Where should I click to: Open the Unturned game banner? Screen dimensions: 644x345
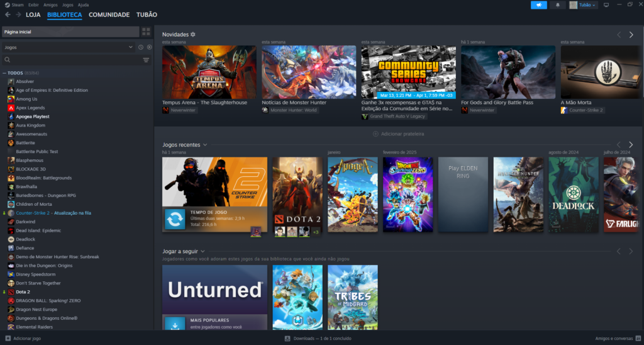[214, 290]
